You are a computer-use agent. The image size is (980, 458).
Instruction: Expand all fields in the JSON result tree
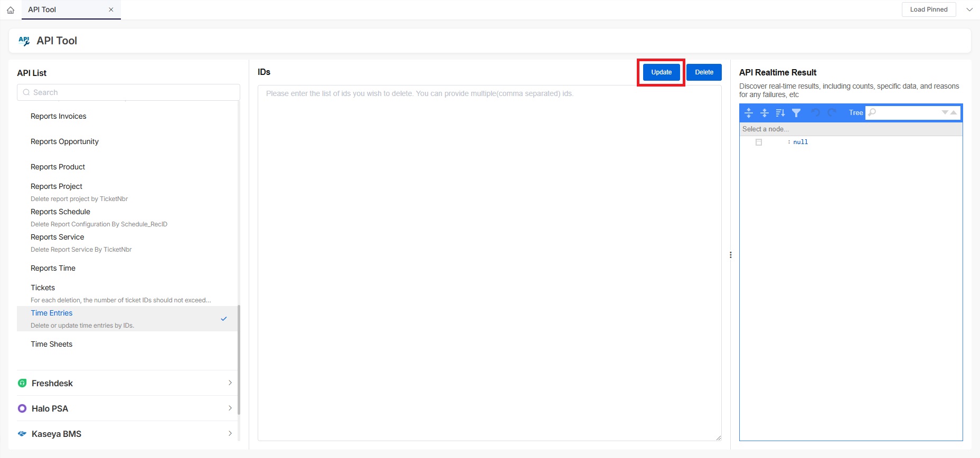point(748,113)
